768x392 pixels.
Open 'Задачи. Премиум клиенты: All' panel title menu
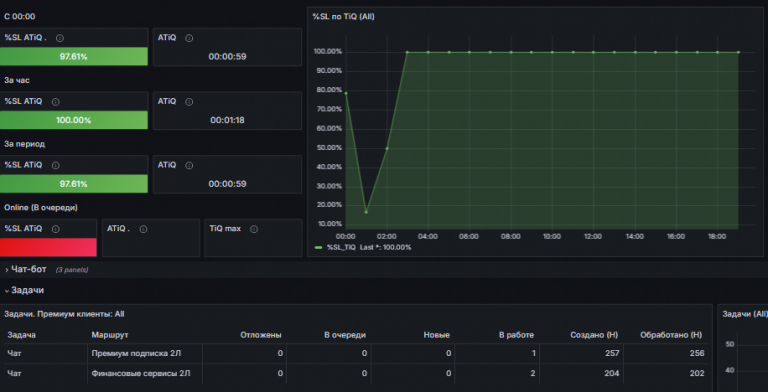click(64, 314)
